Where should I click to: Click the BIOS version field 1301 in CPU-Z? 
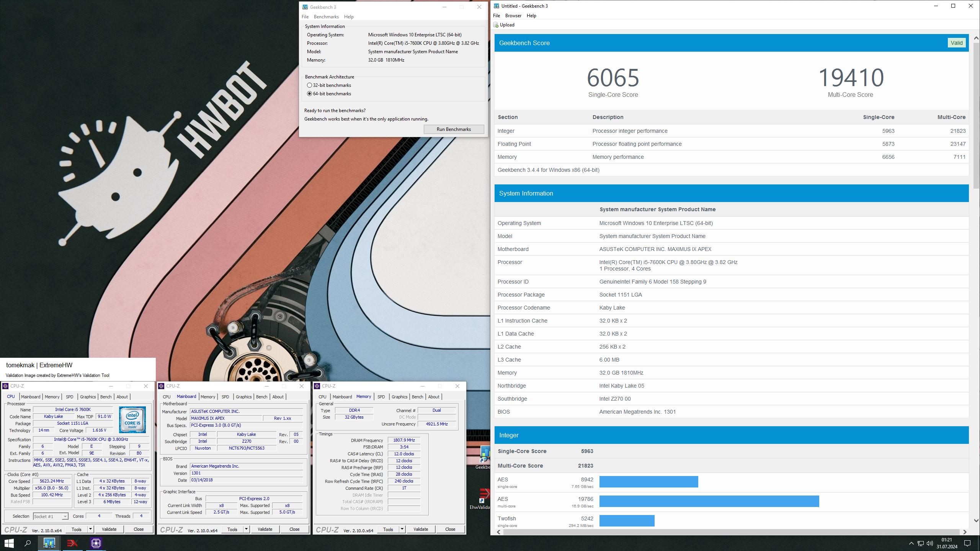point(247,473)
